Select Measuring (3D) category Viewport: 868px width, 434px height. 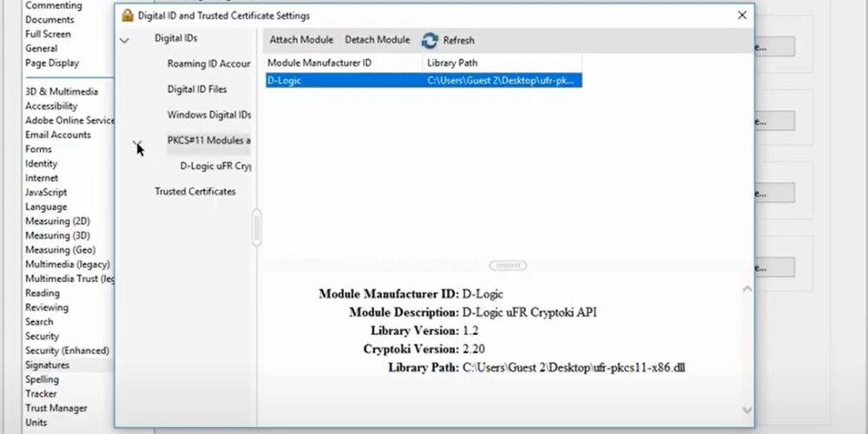57,236
